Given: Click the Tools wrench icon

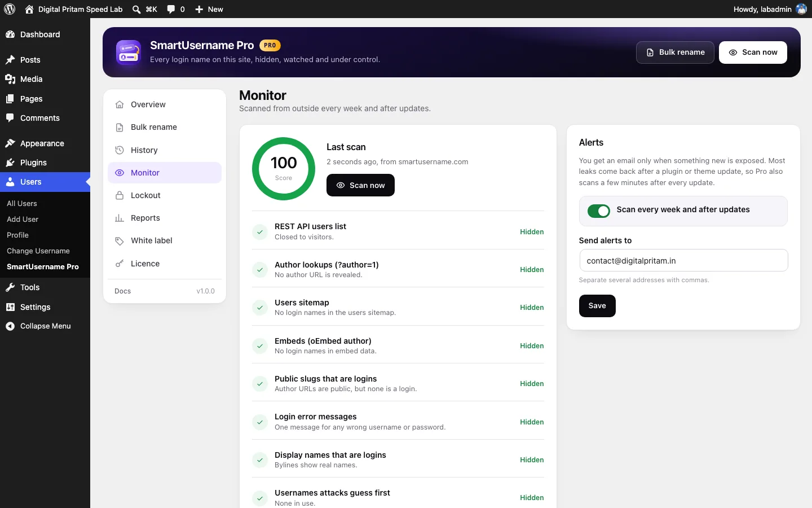Looking at the screenshot, I should [x=10, y=287].
